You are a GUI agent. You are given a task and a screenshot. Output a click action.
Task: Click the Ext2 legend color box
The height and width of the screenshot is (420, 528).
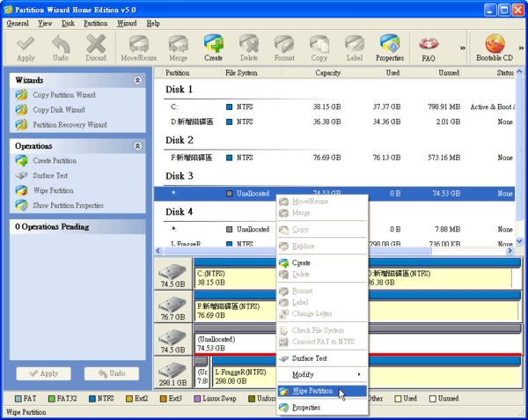pos(129,399)
